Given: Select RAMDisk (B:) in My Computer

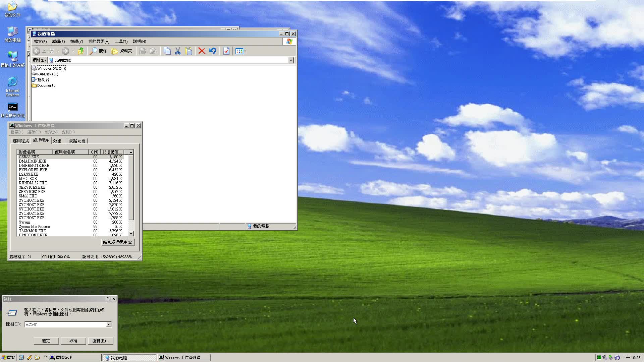Looking at the screenshot, I should click(47, 74).
